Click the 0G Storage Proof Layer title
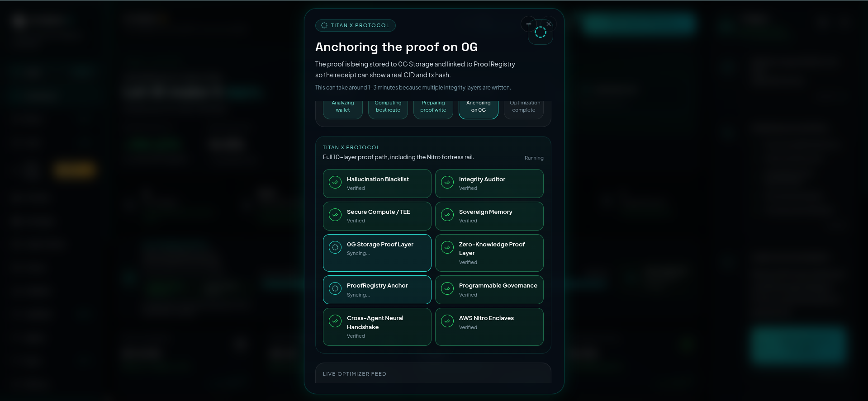Image resolution: width=868 pixels, height=401 pixels. 380,245
